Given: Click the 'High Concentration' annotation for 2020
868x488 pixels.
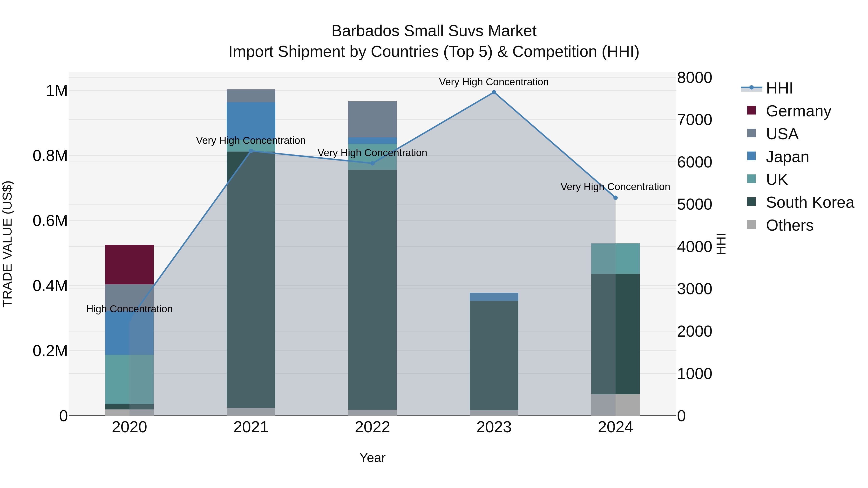Looking at the screenshot, I should click(x=129, y=309).
